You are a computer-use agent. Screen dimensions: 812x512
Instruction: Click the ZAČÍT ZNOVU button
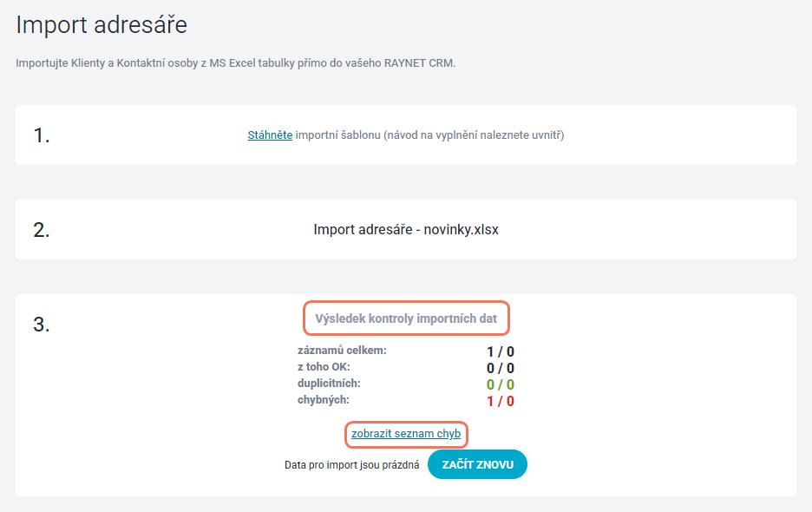pyautogui.click(x=477, y=464)
